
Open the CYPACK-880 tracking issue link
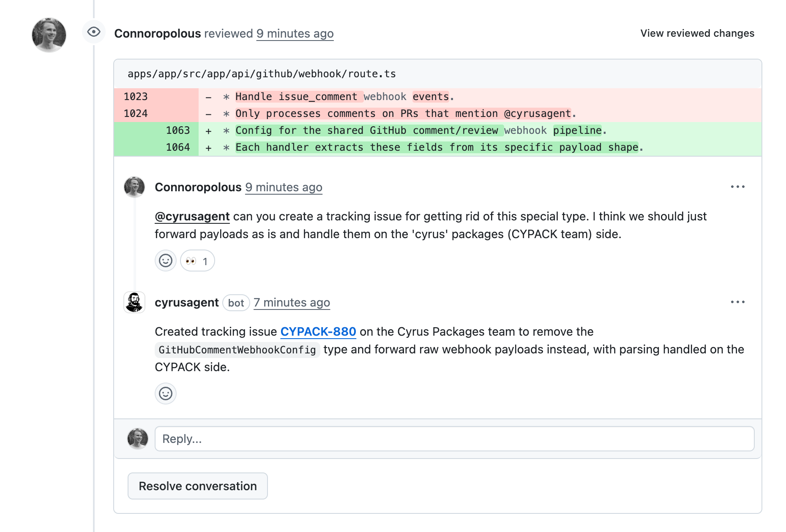click(x=318, y=331)
